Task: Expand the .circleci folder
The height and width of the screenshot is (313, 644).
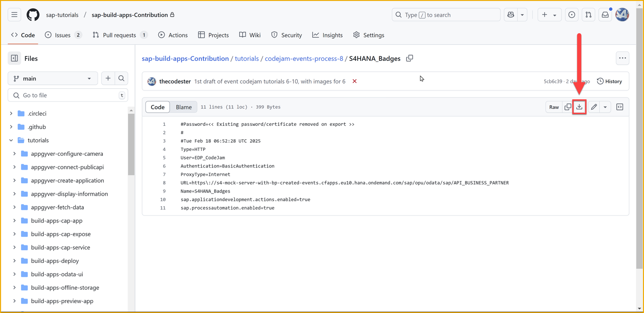Action: coord(11,114)
